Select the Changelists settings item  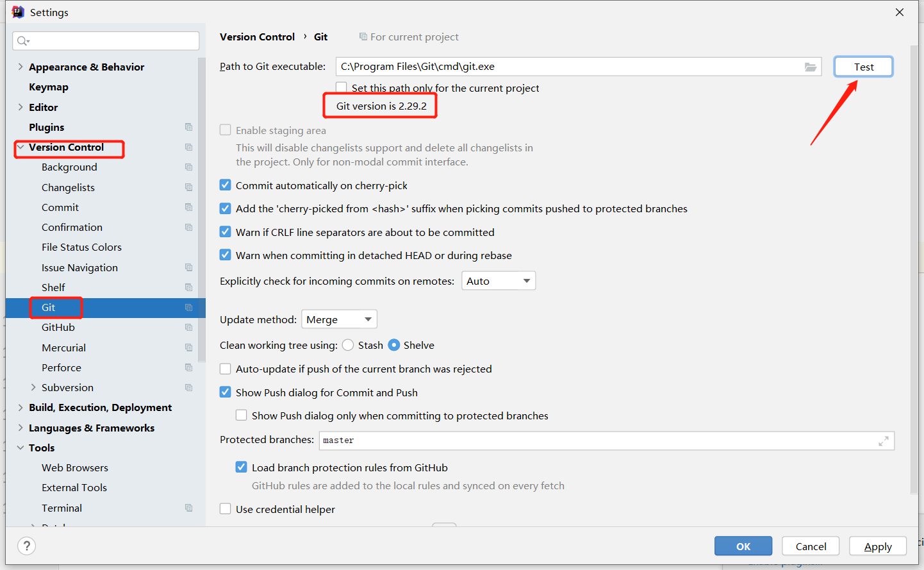coord(68,187)
